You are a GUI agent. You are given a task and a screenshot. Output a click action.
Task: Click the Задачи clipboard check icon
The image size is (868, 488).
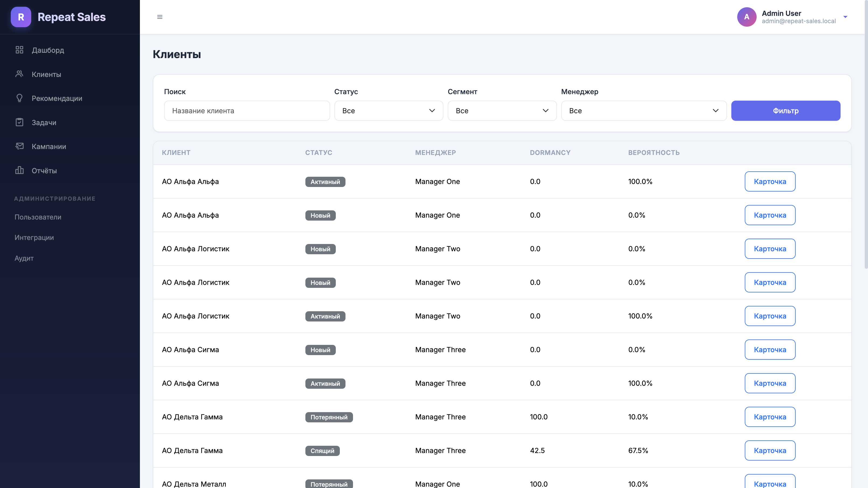pyautogui.click(x=19, y=122)
